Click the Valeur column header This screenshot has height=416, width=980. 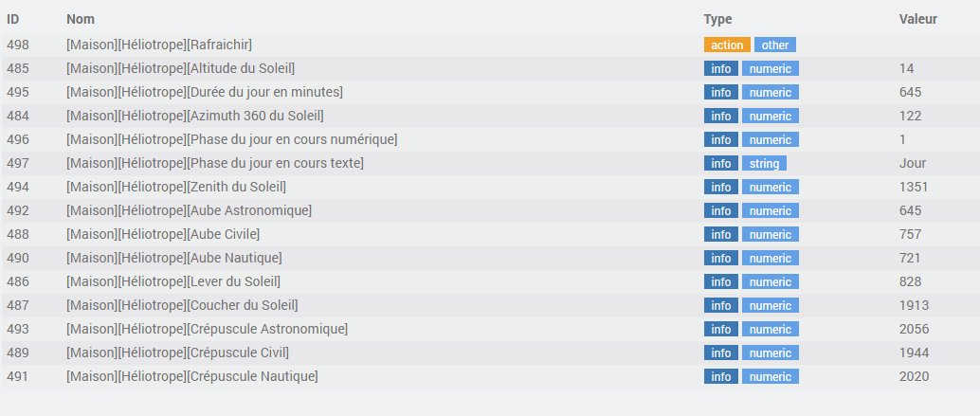(x=917, y=19)
